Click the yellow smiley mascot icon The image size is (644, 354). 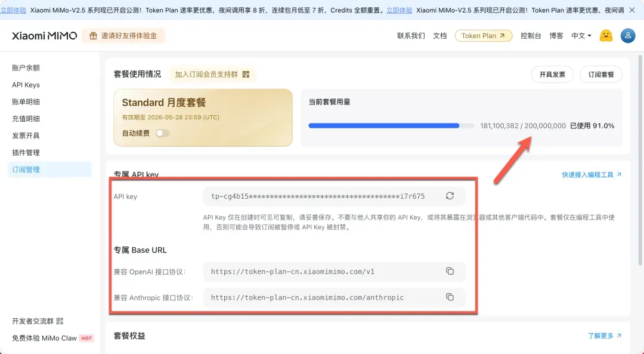(606, 36)
